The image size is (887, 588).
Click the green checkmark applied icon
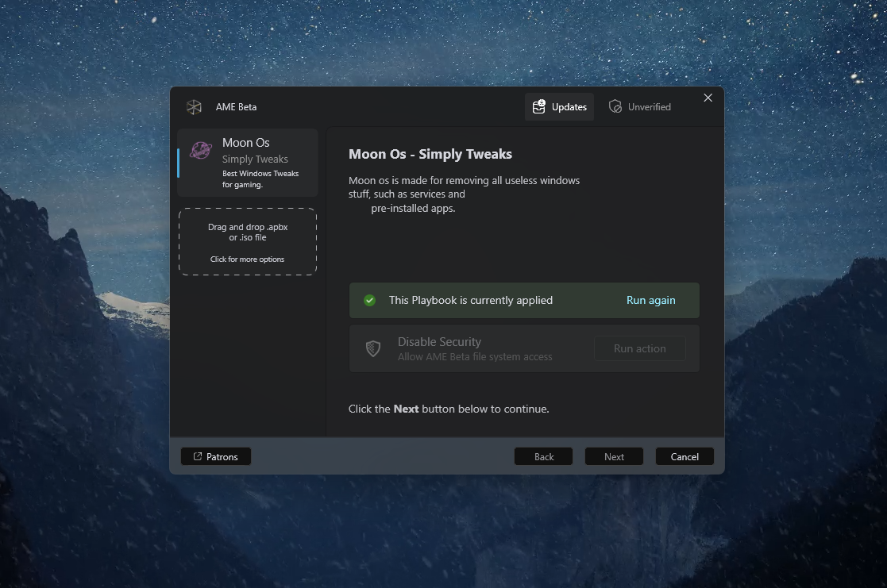(x=369, y=300)
